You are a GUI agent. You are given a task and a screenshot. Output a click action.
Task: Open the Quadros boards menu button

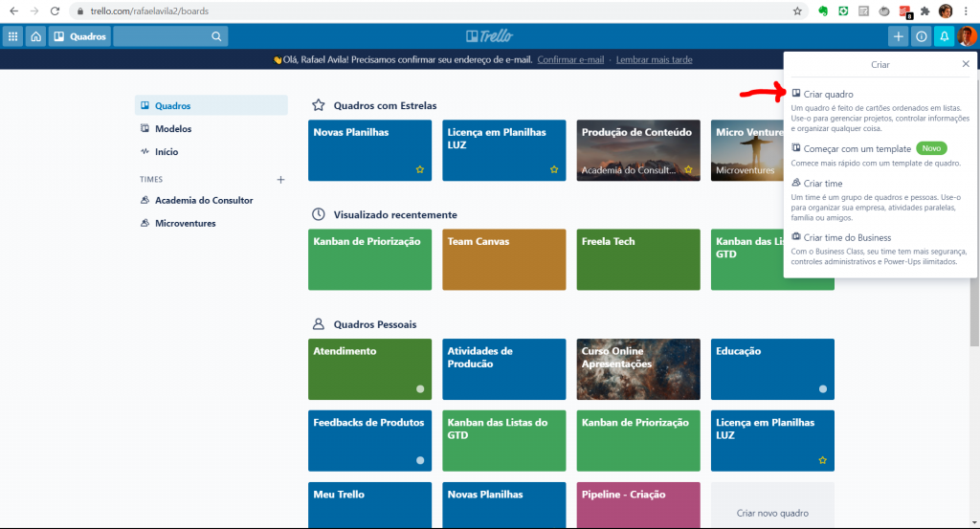coord(80,36)
